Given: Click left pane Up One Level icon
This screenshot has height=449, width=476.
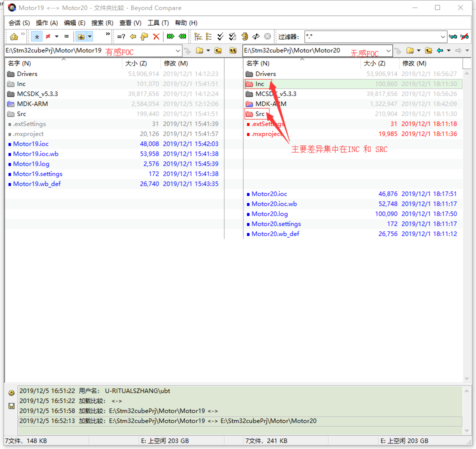Looking at the screenshot, I should click(218, 50).
